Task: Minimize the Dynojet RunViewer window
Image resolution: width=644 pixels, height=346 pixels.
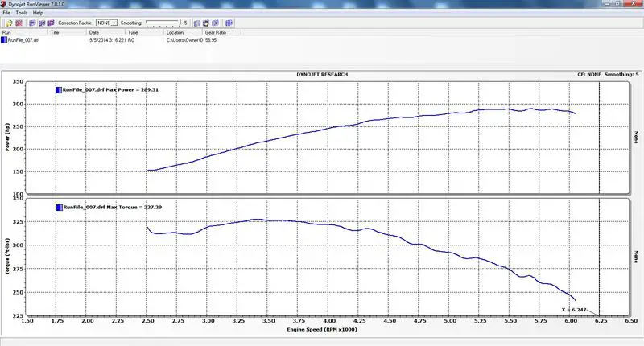Action: pos(609,3)
